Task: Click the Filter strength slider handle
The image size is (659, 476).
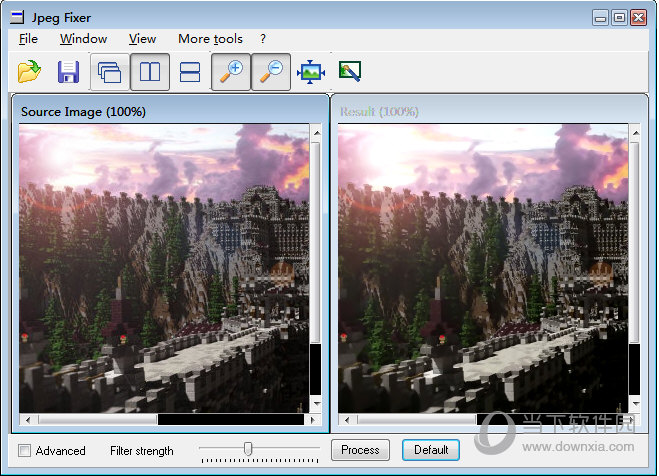Action: 248,448
